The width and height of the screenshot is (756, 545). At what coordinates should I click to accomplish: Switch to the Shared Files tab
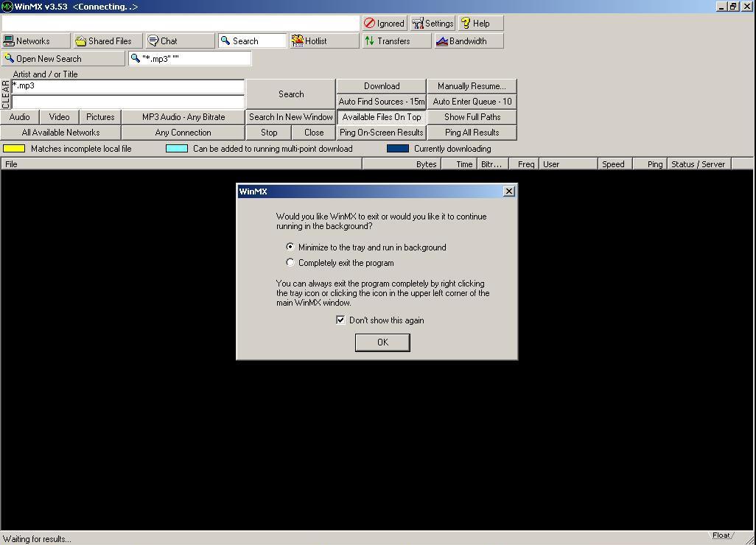tap(108, 41)
